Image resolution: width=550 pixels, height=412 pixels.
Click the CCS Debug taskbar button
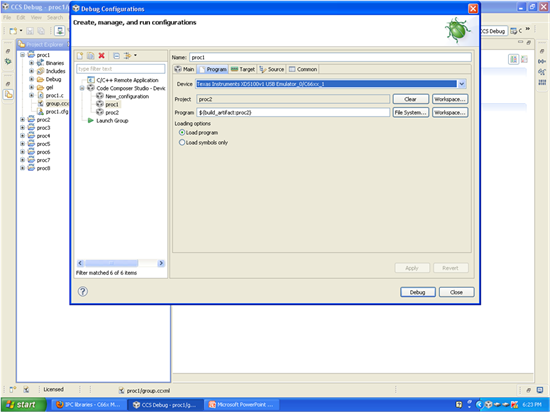tap(165, 405)
